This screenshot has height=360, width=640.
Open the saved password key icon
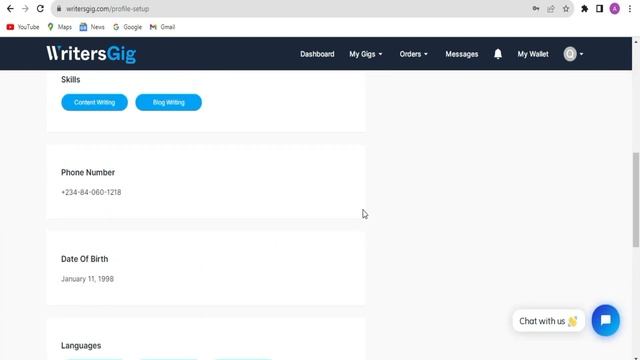coord(536,9)
